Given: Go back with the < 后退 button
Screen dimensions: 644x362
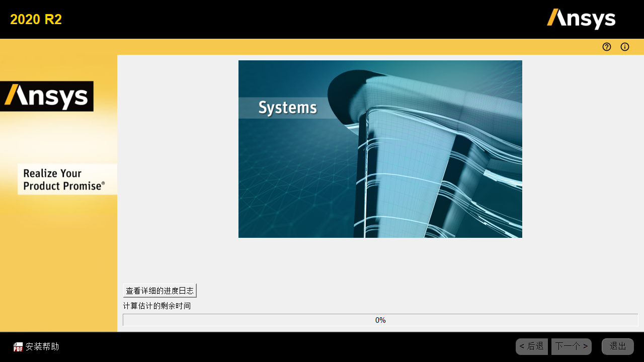Looking at the screenshot, I should 532,346.
